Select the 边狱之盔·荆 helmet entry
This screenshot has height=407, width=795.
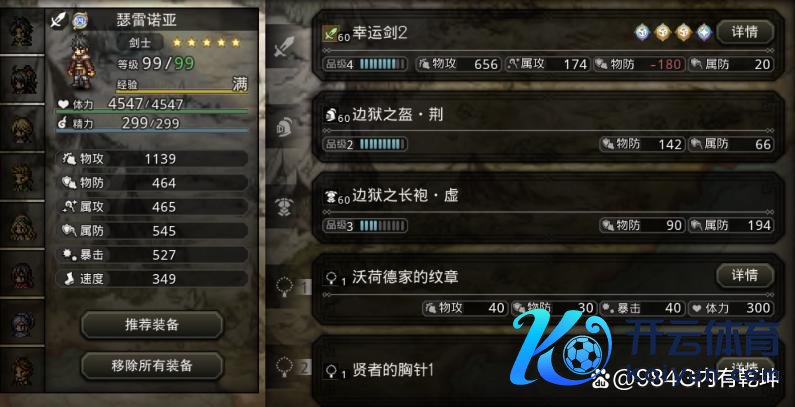(548, 127)
